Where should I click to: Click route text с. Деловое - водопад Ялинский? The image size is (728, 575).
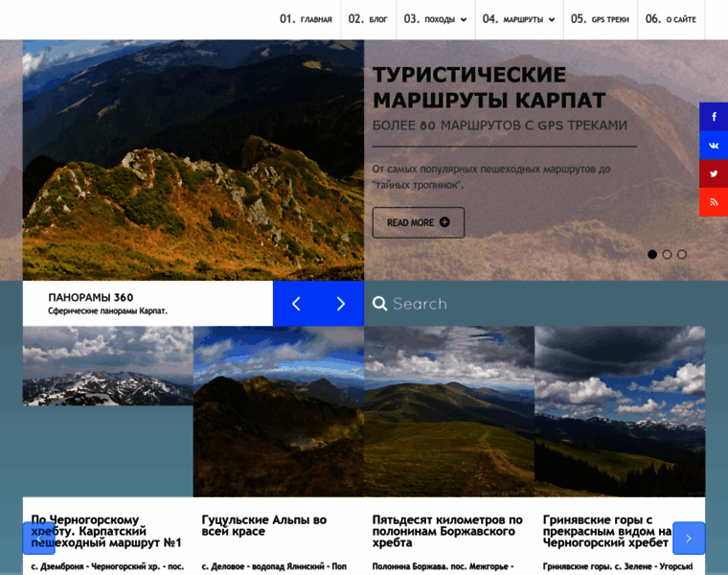pos(274,566)
